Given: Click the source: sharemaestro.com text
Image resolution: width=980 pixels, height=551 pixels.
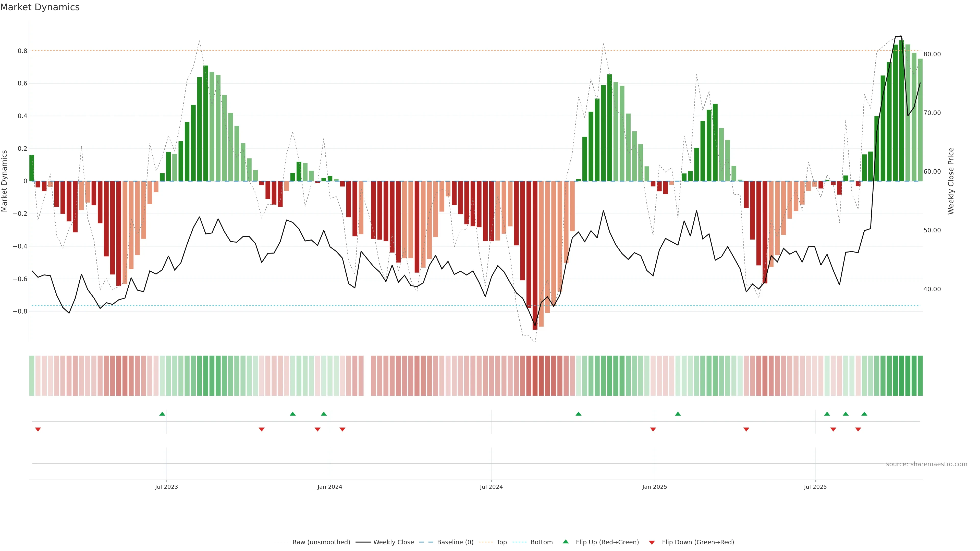Looking at the screenshot, I should click(926, 464).
